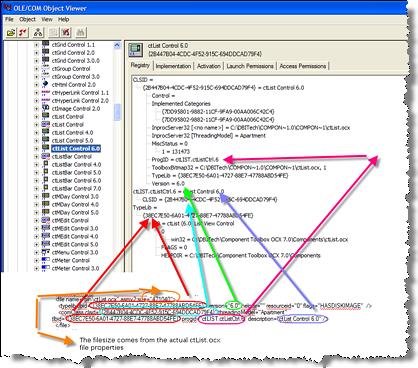Click the 'ProgID = ctLIST.ctListCtrl.6' registry line
This screenshot has width=418, height=368.
coord(185,160)
